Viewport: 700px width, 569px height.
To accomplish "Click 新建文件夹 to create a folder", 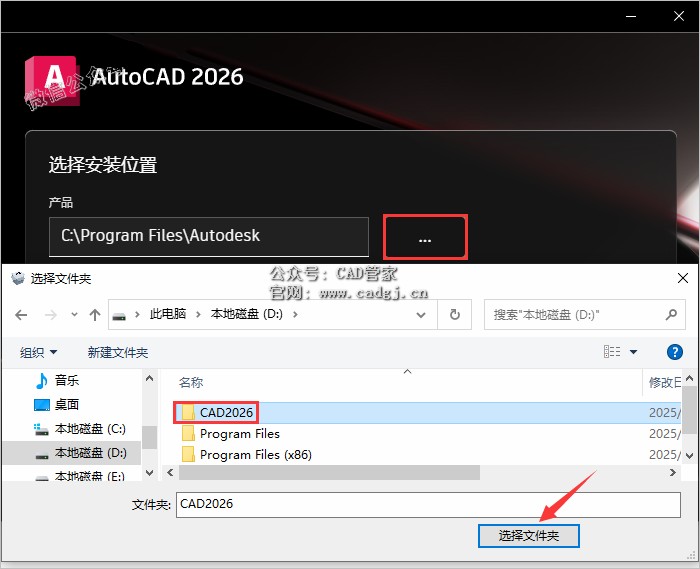I will pyautogui.click(x=117, y=353).
